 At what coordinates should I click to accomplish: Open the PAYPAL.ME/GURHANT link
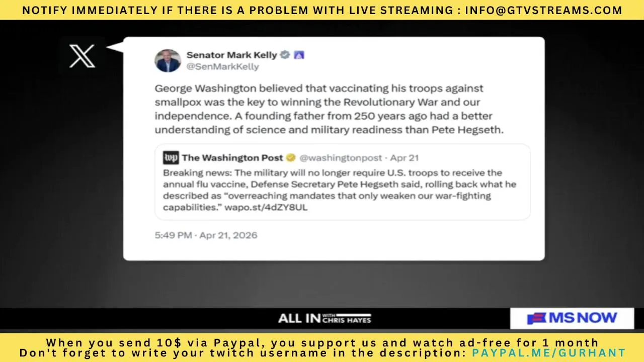548,353
